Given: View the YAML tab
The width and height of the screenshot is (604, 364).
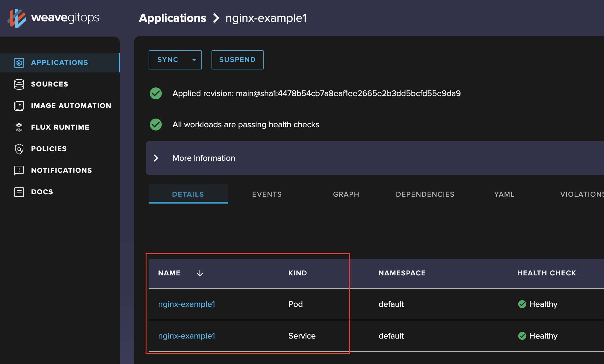Looking at the screenshot, I should (x=504, y=194).
